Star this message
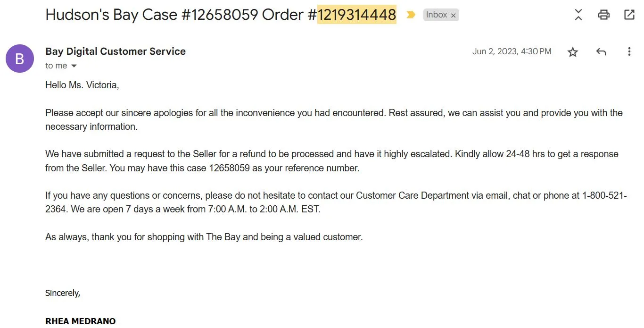Image resolution: width=644 pixels, height=328 pixels. (x=573, y=52)
